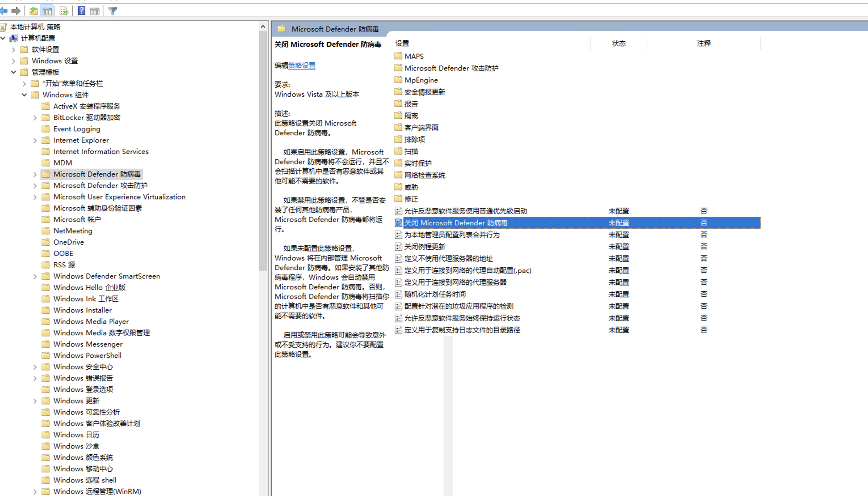The image size is (868, 496).
Task: Collapse the Windows 组件 tree node
Action: click(24, 95)
